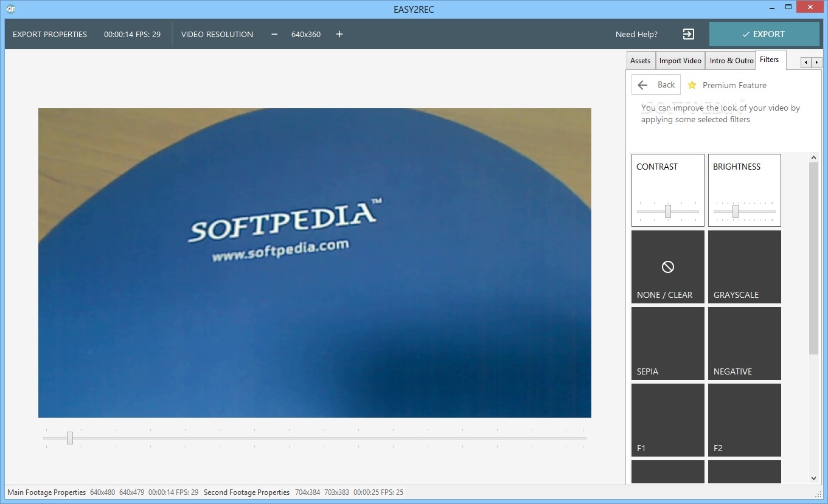The width and height of the screenshot is (828, 504).
Task: Click the filter list scrollbar thumb
Action: 814,258
